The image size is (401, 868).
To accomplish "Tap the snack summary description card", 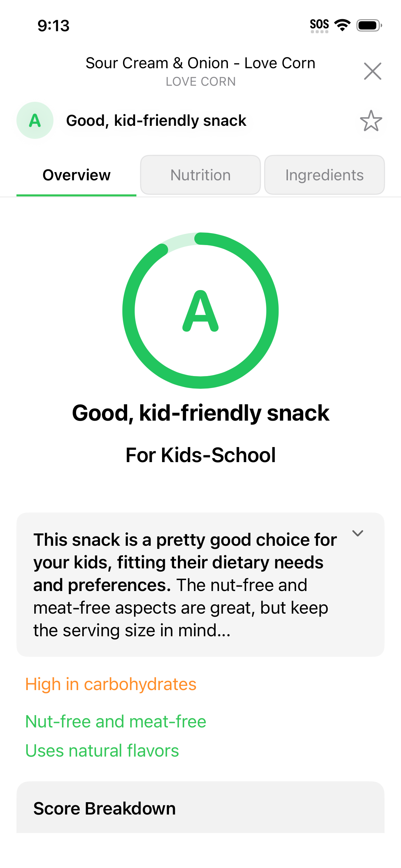I will pos(185,585).
